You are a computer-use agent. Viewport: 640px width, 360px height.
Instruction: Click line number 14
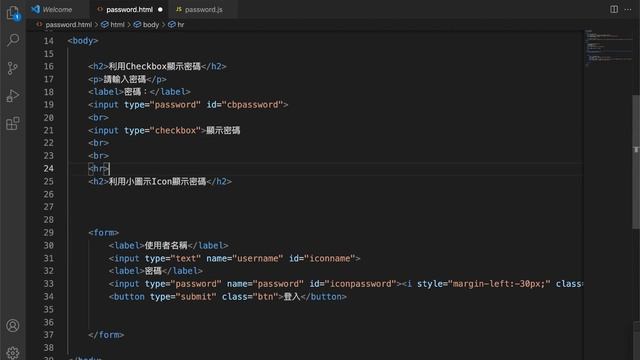tap(49, 41)
